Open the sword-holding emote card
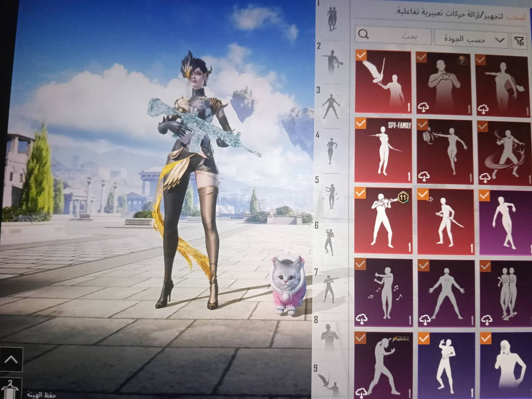The height and width of the screenshot is (399, 532). pos(446,221)
